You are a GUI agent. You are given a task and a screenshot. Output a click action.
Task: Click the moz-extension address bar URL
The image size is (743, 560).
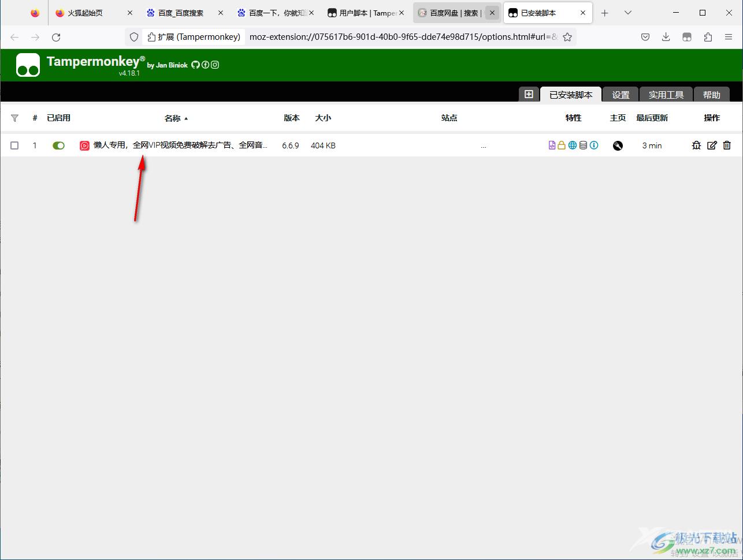pyautogui.click(x=403, y=37)
